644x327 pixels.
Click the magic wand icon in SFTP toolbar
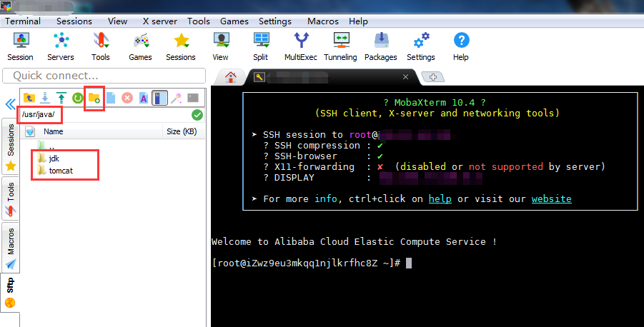[x=177, y=98]
